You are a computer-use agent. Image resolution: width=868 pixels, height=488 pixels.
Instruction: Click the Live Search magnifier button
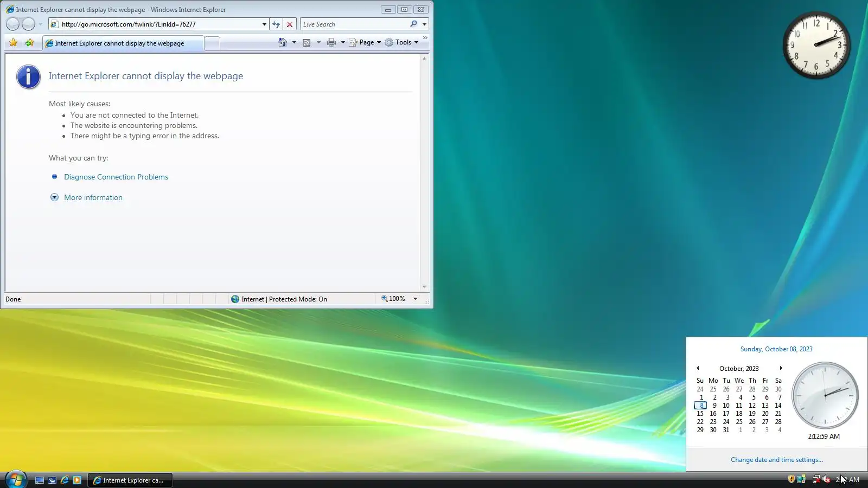[413, 24]
